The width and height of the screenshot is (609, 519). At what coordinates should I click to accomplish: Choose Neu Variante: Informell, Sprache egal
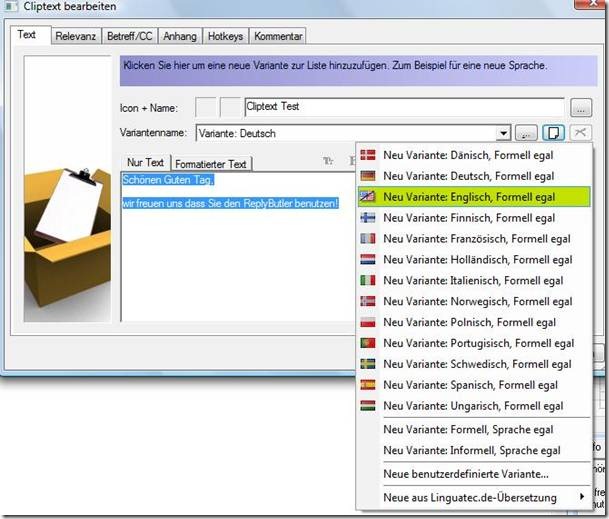474,450
